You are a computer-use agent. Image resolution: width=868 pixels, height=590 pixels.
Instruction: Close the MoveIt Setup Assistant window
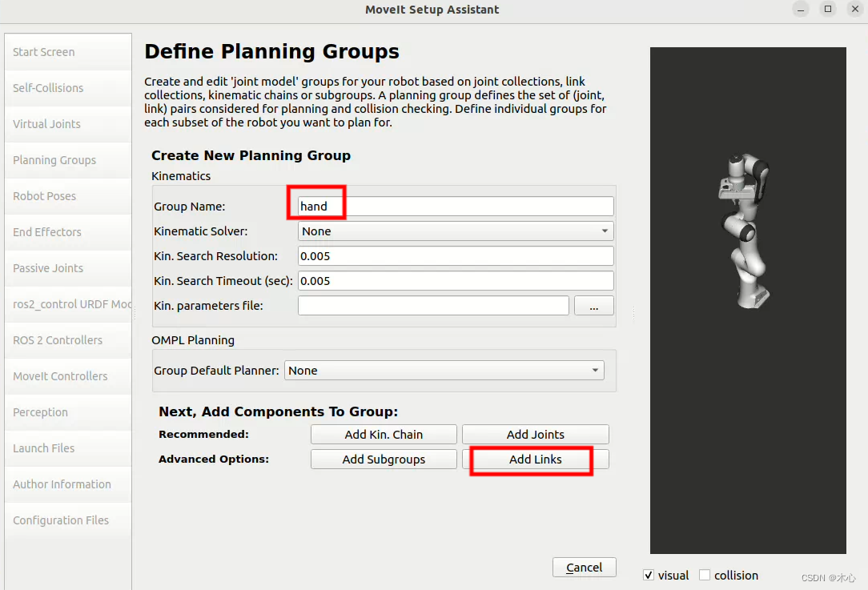(854, 10)
